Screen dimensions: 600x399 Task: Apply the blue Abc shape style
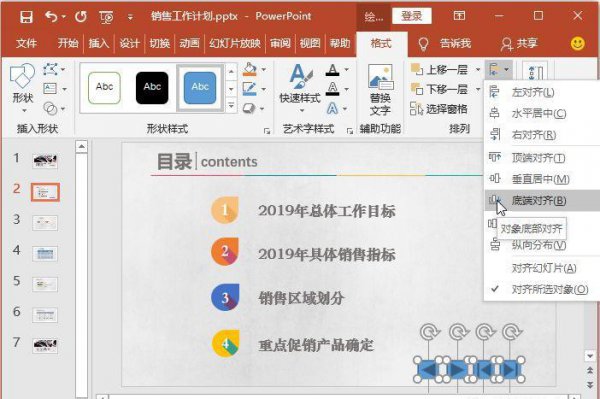(200, 88)
